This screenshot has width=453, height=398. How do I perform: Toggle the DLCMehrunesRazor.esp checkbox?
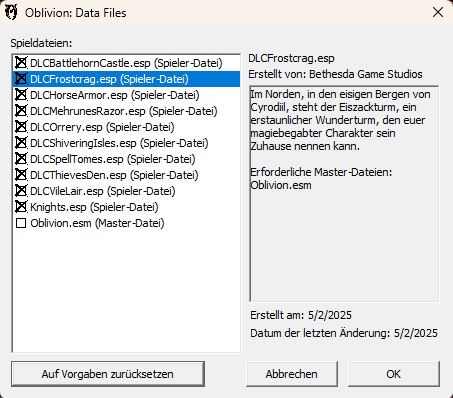tap(21, 111)
